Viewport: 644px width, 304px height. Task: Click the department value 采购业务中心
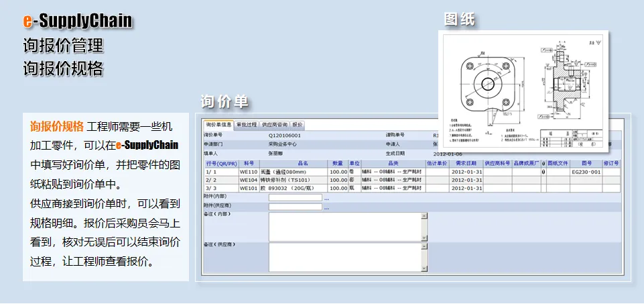tap(283, 144)
